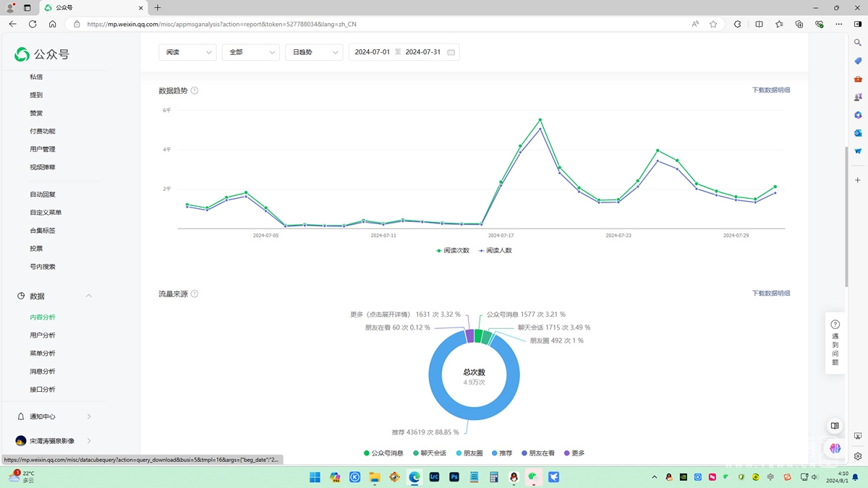This screenshot has width=868, height=488.
Task: Click the 公众号 logo in the sidebar
Action: [42, 54]
